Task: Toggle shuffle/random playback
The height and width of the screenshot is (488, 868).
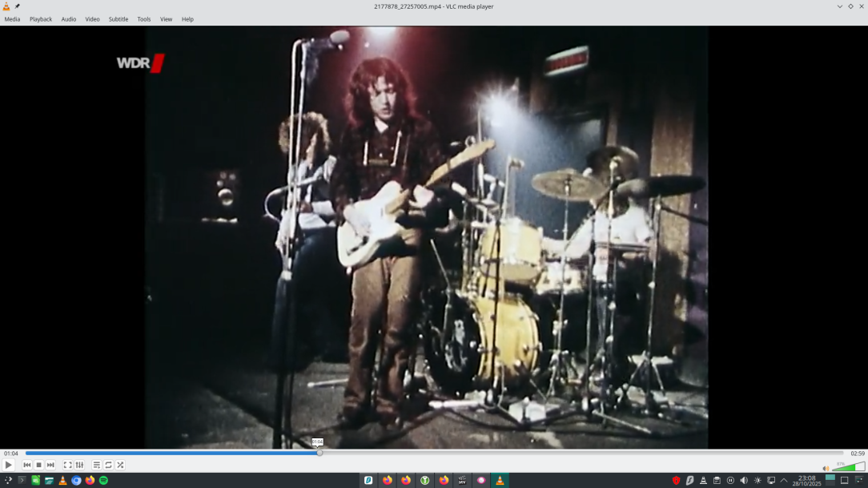Action: coord(120,466)
